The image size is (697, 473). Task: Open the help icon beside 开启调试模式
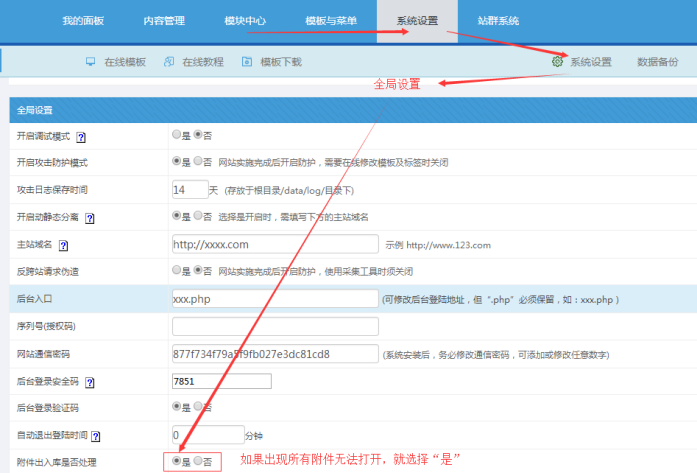(80, 135)
